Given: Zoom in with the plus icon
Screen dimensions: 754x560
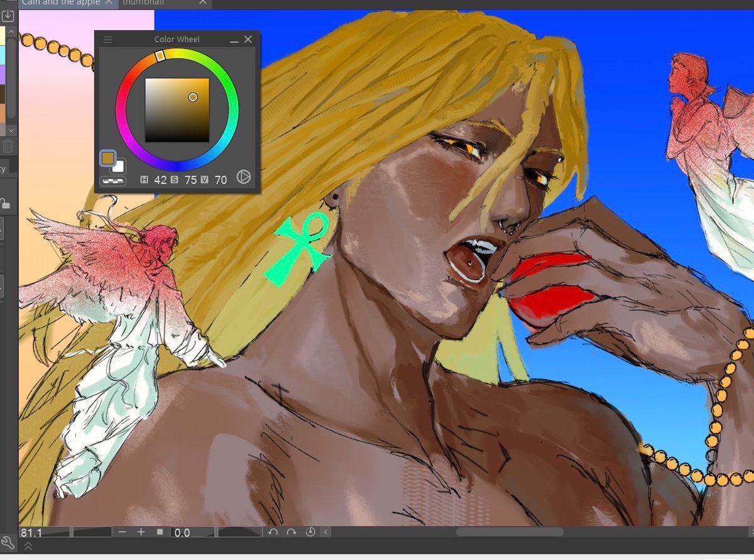Looking at the screenshot, I should point(141,532).
